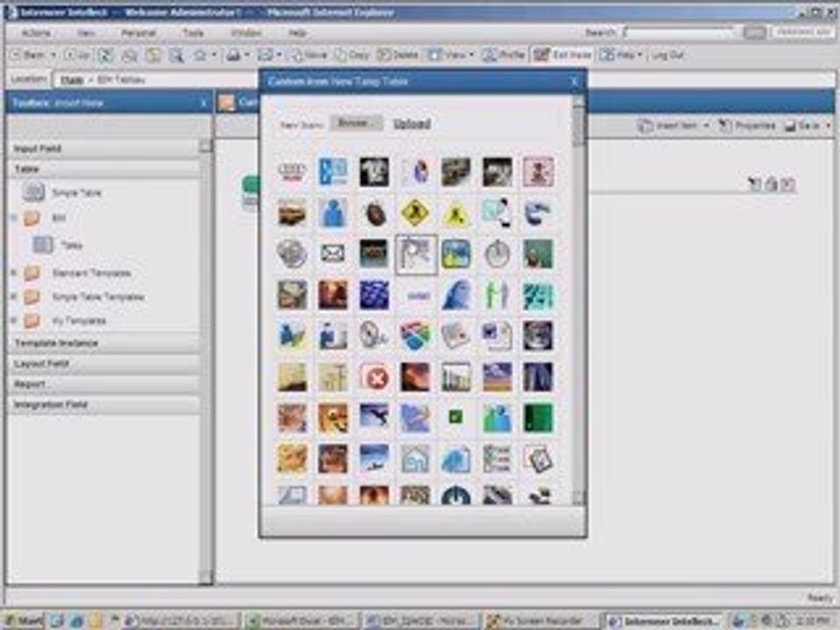Choose the dark blue power icon
This screenshot has height=630, width=840.
[x=456, y=495]
